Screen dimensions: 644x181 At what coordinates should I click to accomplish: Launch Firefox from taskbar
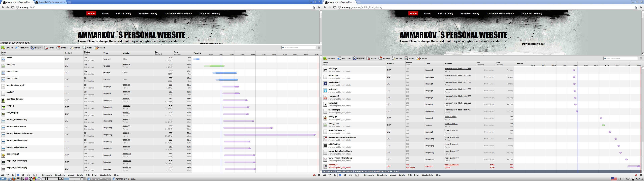point(14,179)
